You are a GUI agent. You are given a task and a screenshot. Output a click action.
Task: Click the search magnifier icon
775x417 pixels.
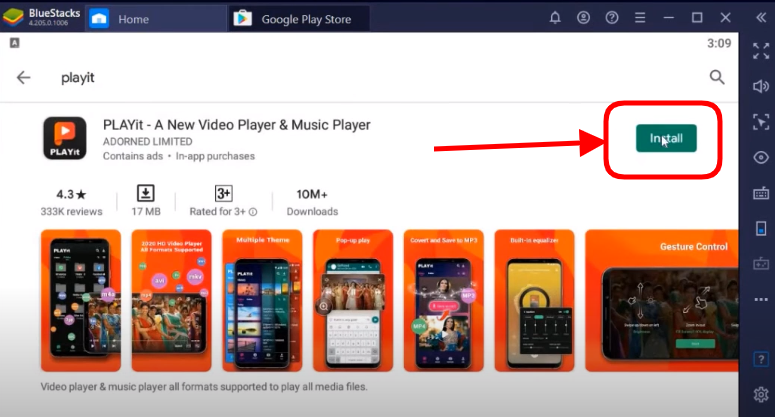coord(717,77)
